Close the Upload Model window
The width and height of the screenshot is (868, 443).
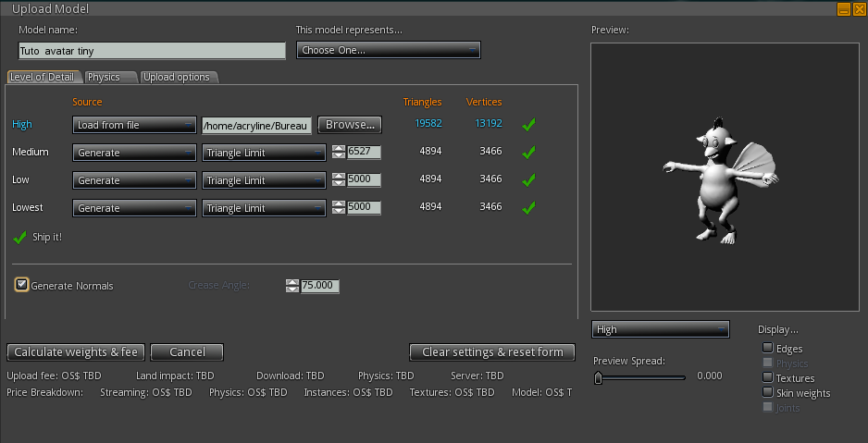click(859, 9)
